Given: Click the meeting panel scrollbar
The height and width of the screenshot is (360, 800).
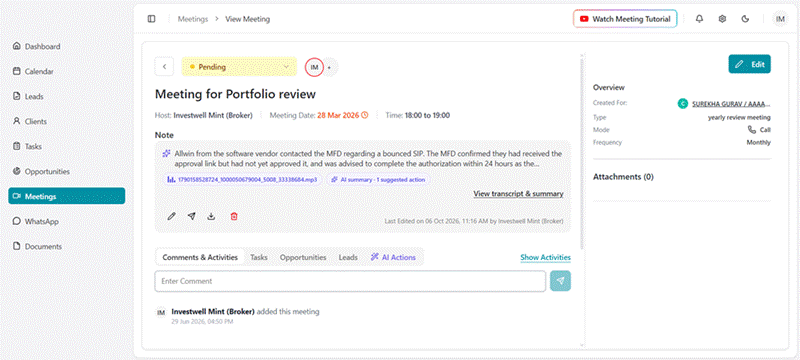Looking at the screenshot, I should pyautogui.click(x=582, y=153).
